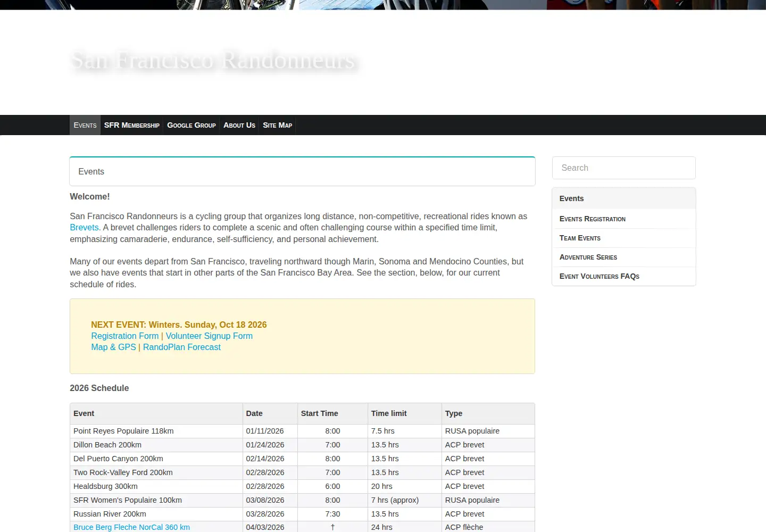766x532 pixels.
Task: Open the Volunteer Signup Form link
Action: (x=209, y=336)
